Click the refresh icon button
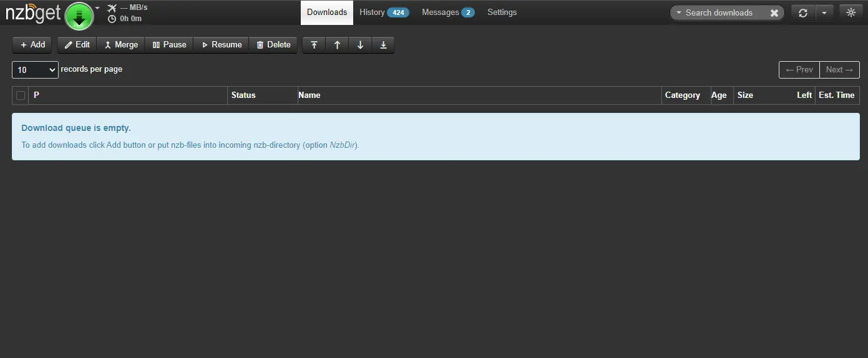This screenshot has height=358, width=868. (x=803, y=12)
